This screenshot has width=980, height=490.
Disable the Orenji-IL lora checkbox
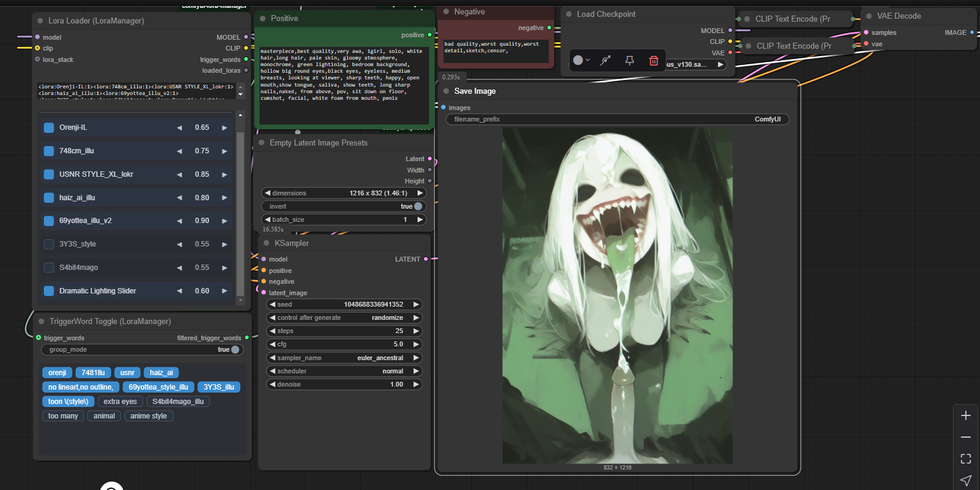[49, 127]
